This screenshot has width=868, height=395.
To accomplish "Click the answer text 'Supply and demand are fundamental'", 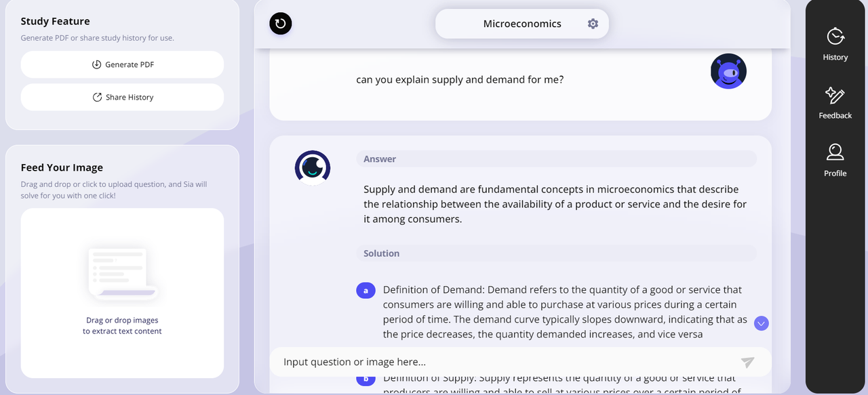I will 555,204.
